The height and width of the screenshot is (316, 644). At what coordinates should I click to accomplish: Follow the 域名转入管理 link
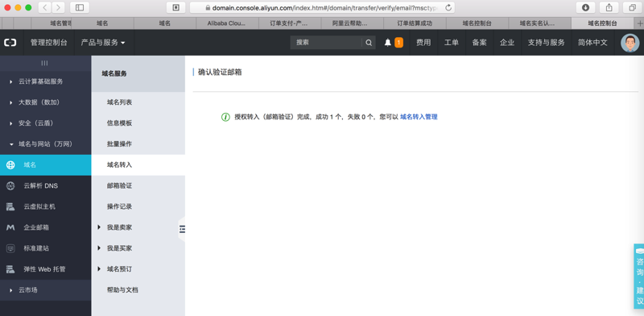point(419,117)
